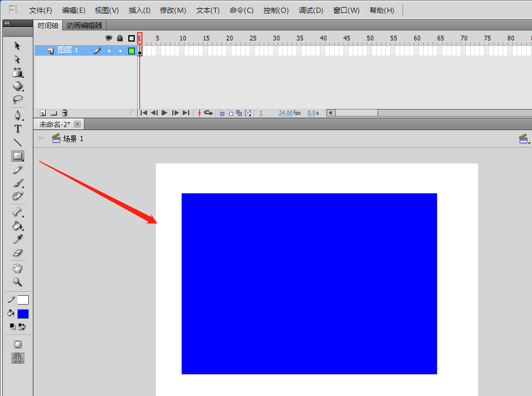Viewport: 532px width, 396px height.
Task: Click the blue fill color swatch
Action: [23, 314]
